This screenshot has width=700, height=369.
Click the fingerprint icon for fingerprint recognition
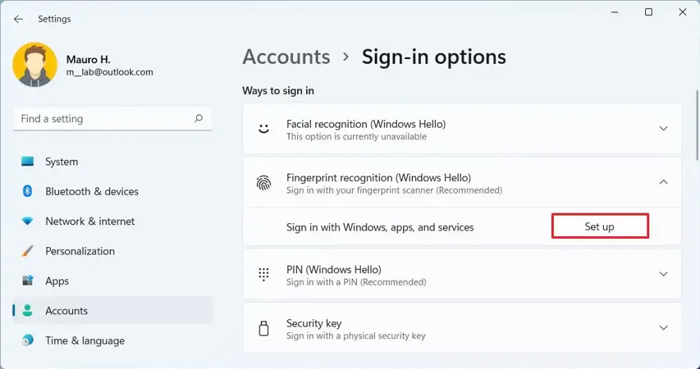click(x=264, y=183)
